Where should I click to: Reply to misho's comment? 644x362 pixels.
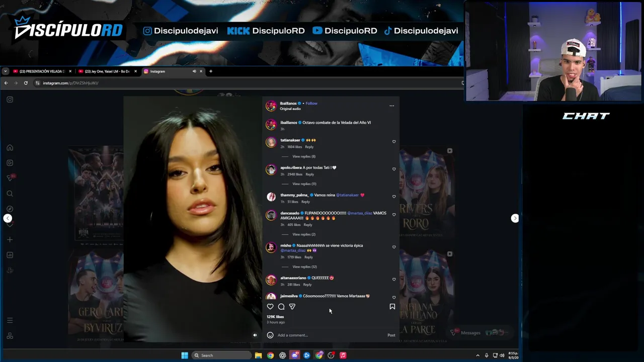[308, 257]
